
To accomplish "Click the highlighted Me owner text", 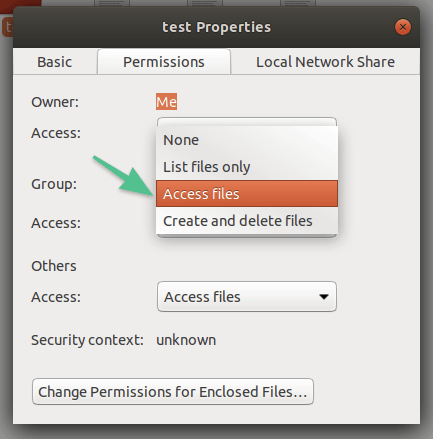I will pos(166,102).
